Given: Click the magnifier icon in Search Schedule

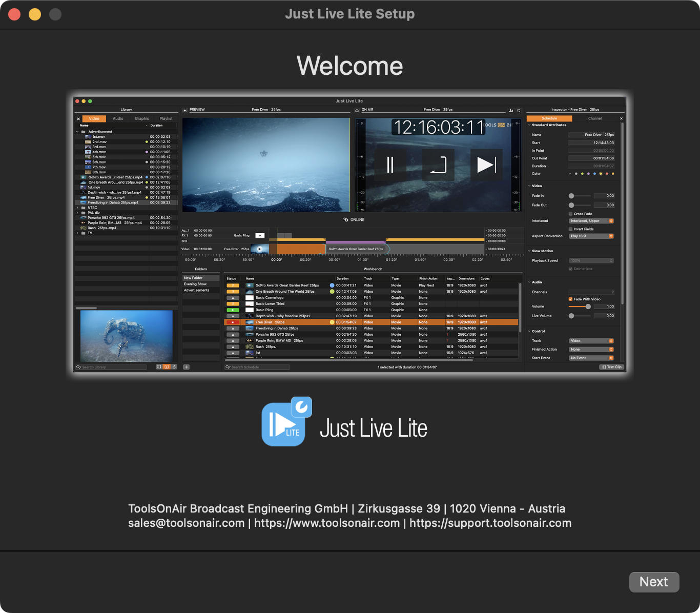Looking at the screenshot, I should point(228,367).
